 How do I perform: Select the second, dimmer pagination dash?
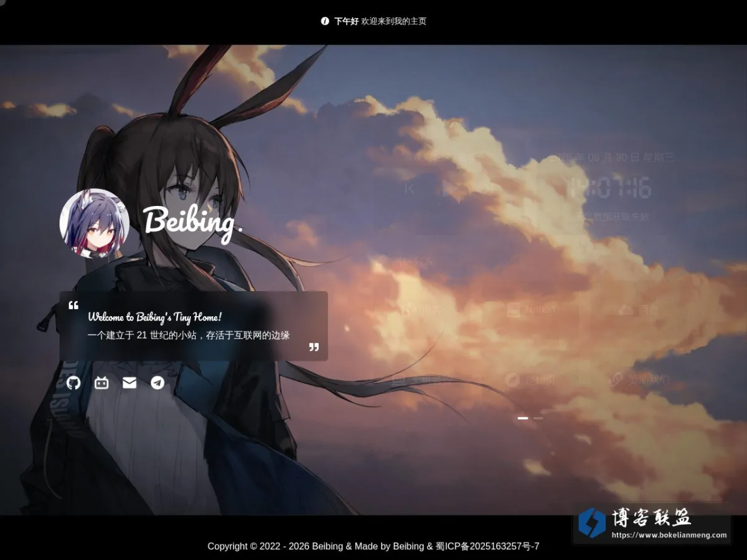538,418
